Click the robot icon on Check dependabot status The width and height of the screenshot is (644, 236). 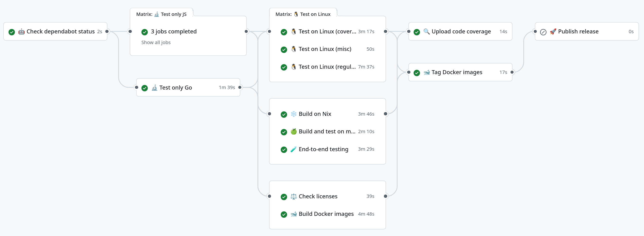[x=22, y=32]
